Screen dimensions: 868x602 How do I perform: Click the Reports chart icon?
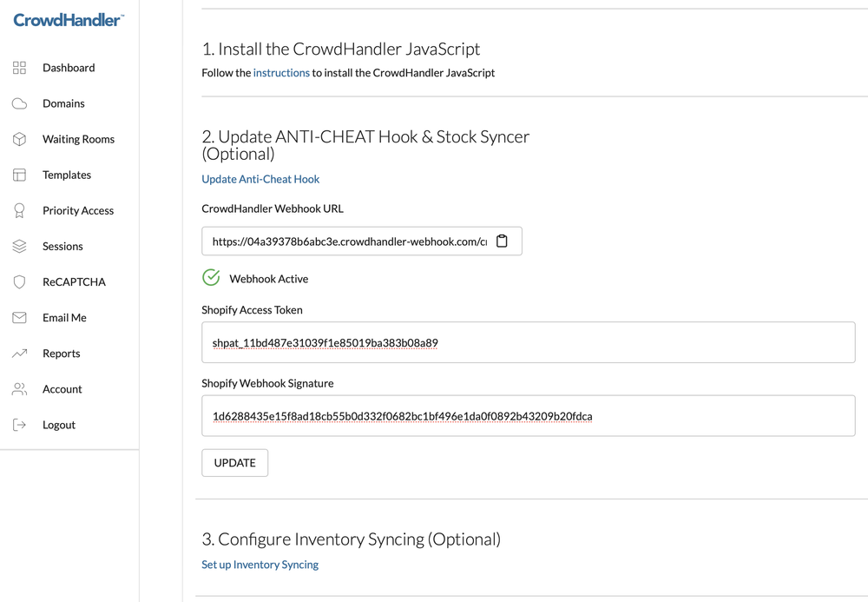pos(19,354)
